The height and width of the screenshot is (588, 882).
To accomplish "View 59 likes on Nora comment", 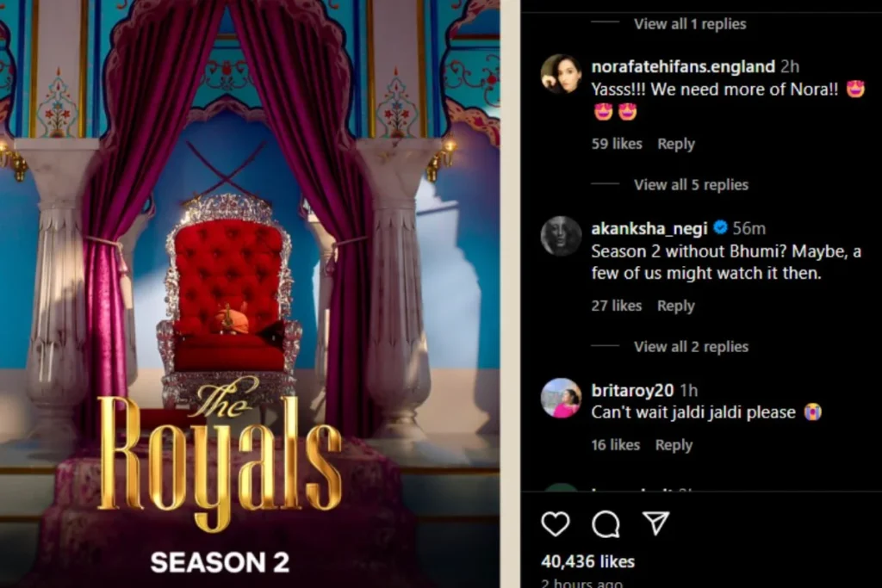I will (x=617, y=144).
